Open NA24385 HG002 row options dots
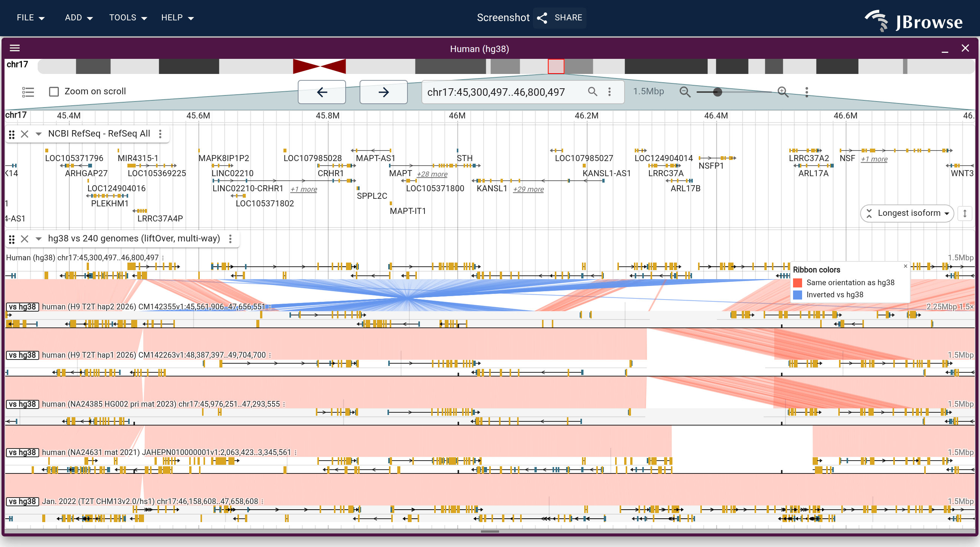 pyautogui.click(x=284, y=404)
